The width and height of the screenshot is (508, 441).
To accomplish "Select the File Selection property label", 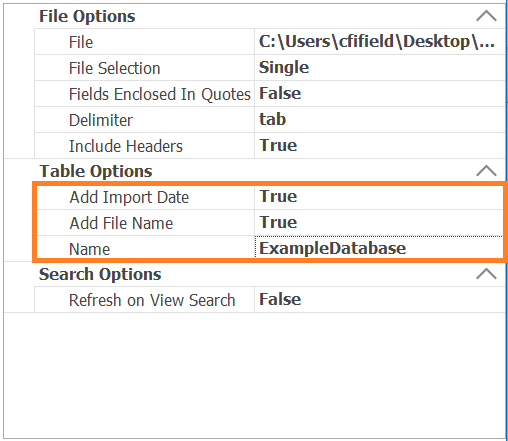I will (115, 68).
